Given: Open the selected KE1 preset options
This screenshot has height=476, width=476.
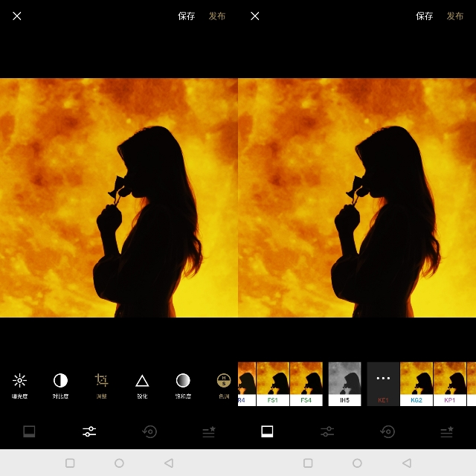Looking at the screenshot, I should 383,383.
